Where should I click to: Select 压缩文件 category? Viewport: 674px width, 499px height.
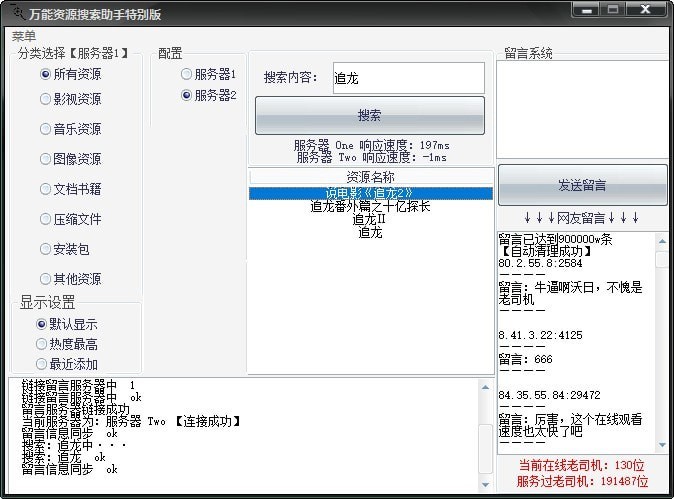[71, 219]
